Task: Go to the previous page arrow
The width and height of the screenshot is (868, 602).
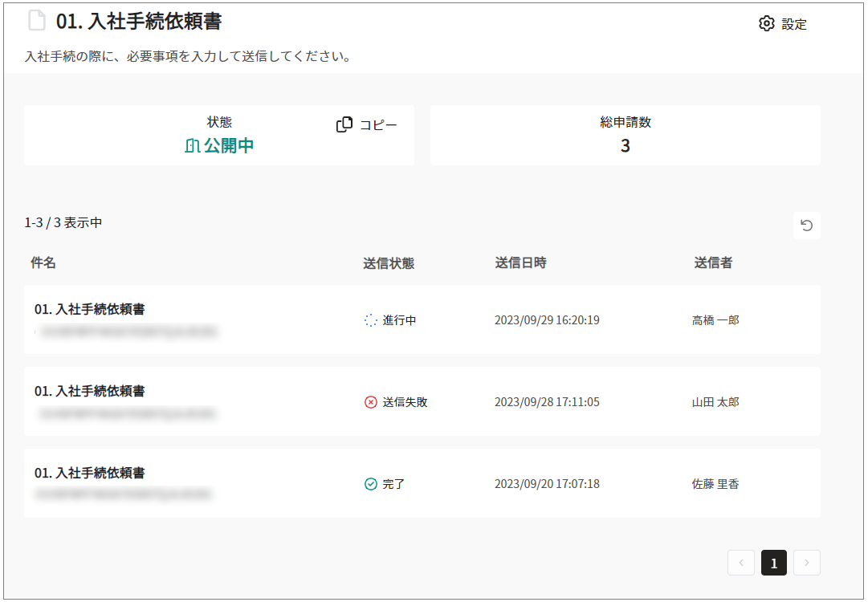Action: (x=740, y=563)
